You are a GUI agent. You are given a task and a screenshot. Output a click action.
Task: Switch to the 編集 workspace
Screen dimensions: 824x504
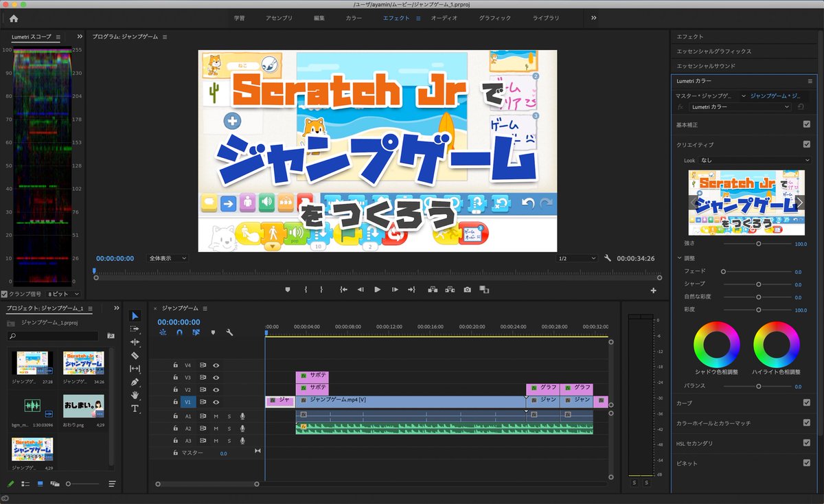[x=319, y=18]
